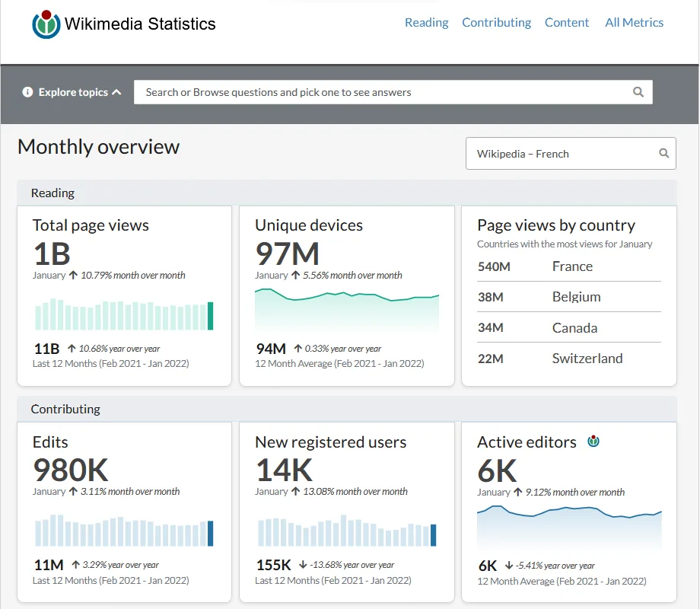Click the Wikimedia logo icon in the header
This screenshot has width=700, height=609.
(x=46, y=24)
